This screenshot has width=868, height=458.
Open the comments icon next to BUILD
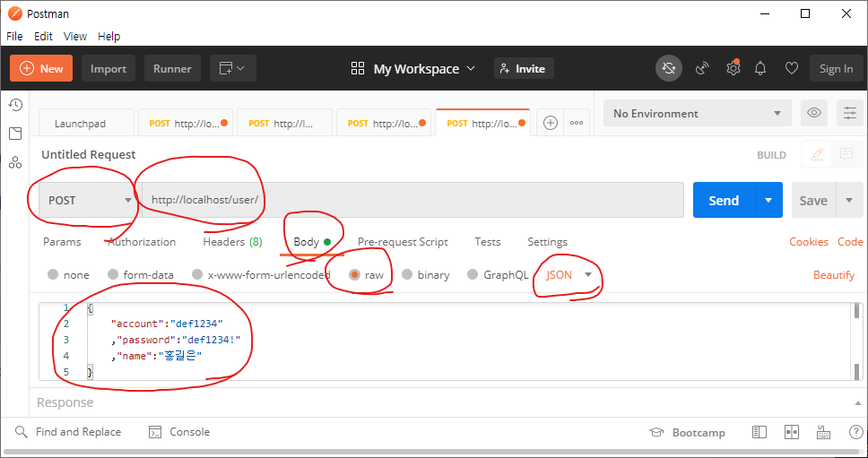846,154
